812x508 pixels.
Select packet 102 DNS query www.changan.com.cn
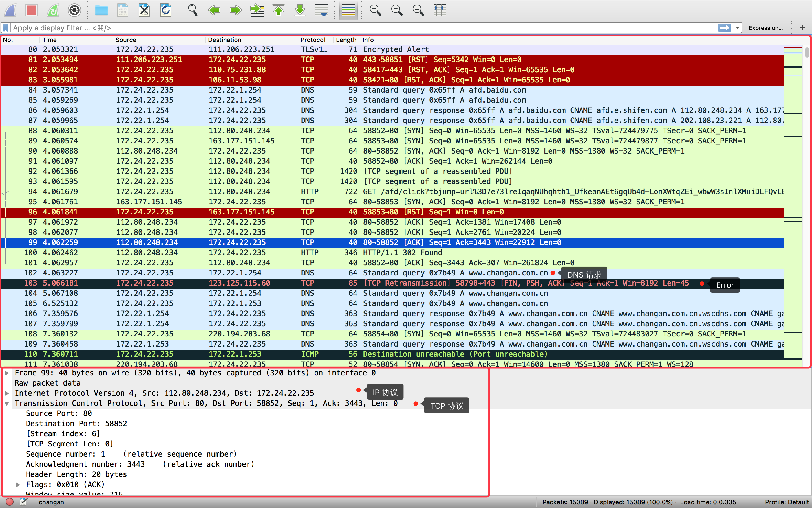tap(392, 273)
